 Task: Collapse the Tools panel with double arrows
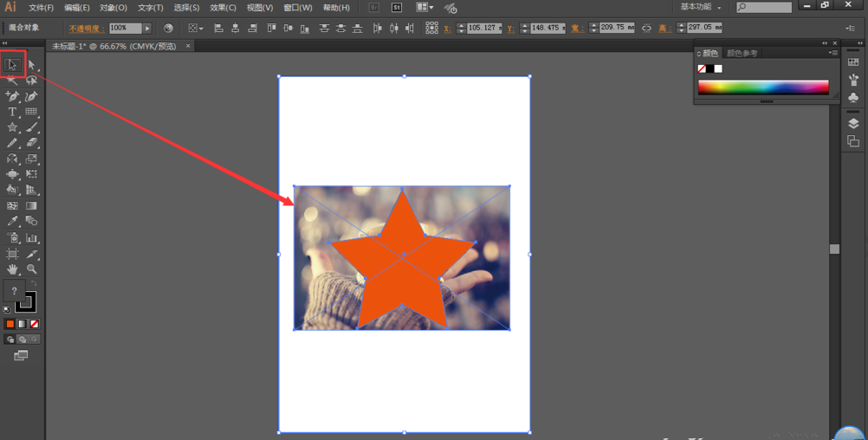click(5, 42)
